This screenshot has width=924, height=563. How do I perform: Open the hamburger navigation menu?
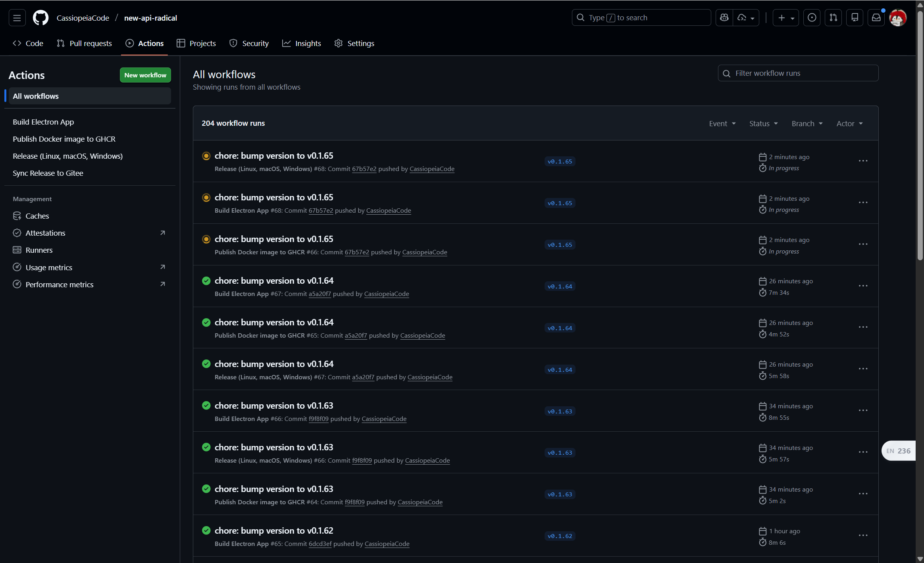[17, 18]
